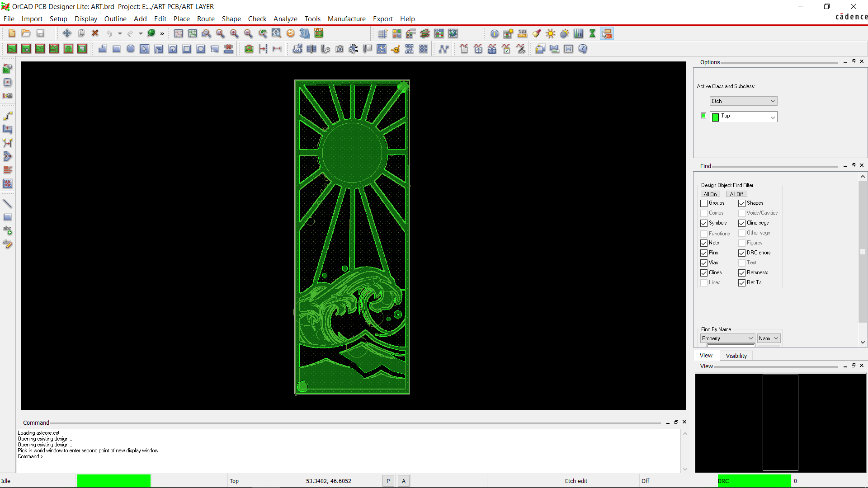
Task: Click the U1 place component icon
Action: pyautogui.click(x=8, y=82)
